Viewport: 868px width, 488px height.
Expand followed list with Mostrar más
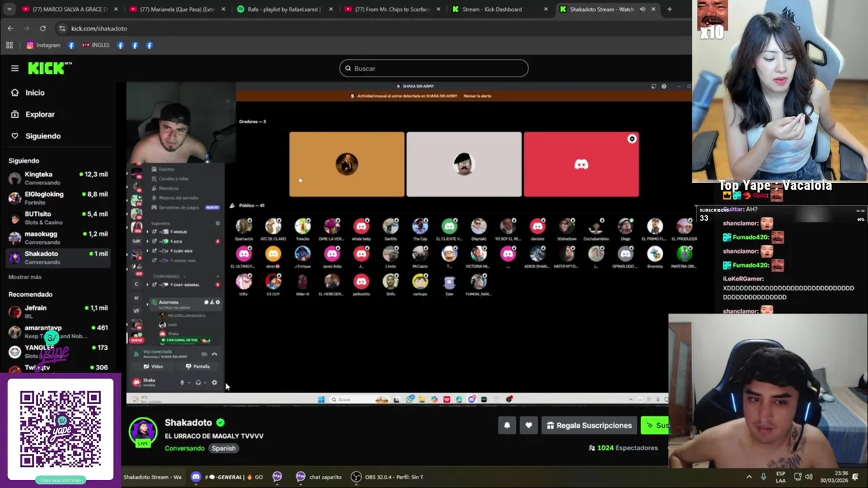pos(25,277)
